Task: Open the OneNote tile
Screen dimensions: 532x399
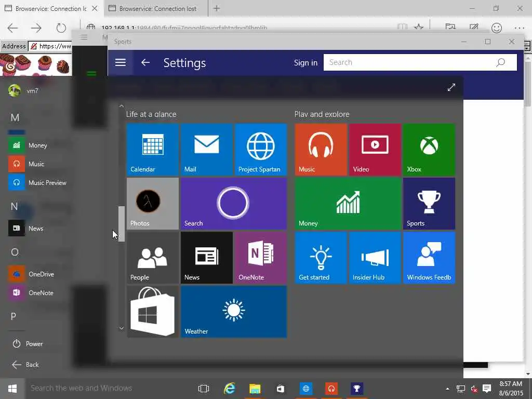Action: (x=261, y=258)
